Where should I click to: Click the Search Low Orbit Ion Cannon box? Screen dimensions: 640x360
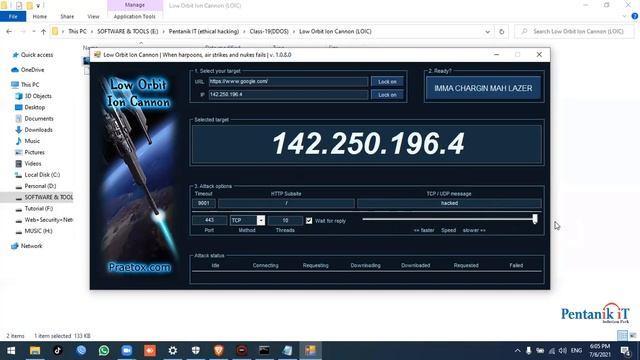pyautogui.click(x=575, y=31)
